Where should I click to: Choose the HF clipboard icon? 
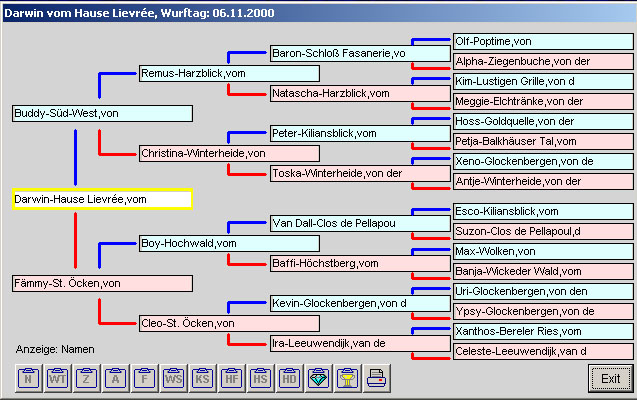pos(232,379)
